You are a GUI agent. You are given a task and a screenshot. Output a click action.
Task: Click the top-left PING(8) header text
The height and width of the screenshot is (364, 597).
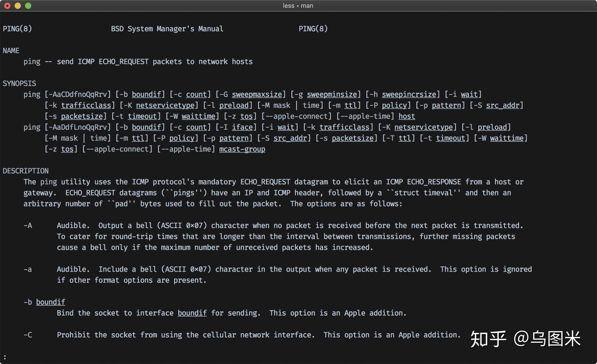tap(17, 29)
